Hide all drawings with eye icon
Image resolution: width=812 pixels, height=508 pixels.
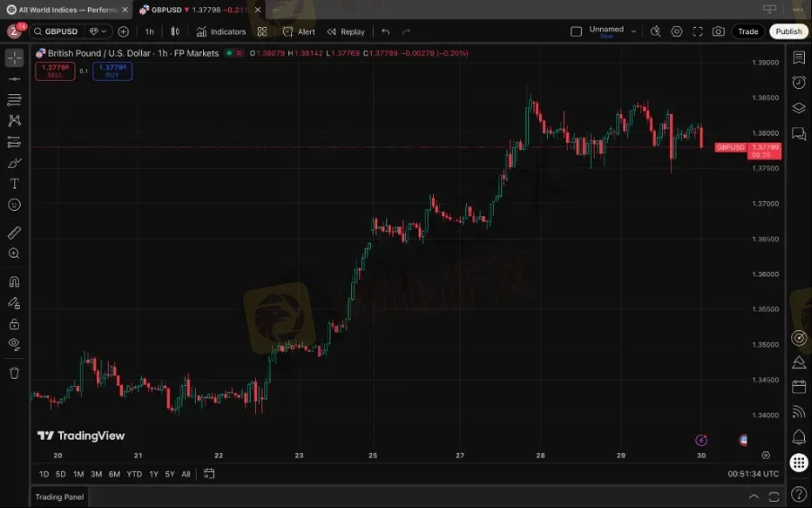[14, 344]
